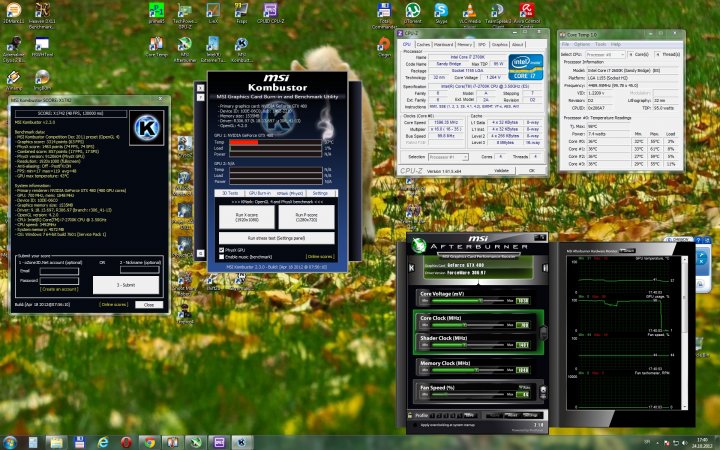Enable the music (benchmark) checkbox in Kombustor
Screen dimensions: 720x450
[221, 257]
